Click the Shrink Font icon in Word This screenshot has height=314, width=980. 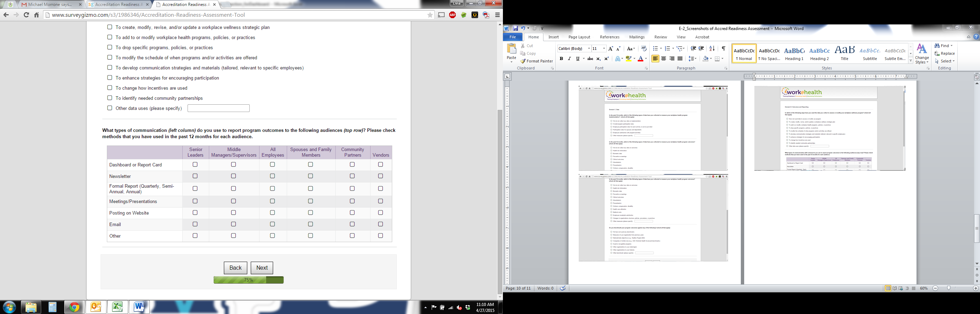click(x=618, y=48)
